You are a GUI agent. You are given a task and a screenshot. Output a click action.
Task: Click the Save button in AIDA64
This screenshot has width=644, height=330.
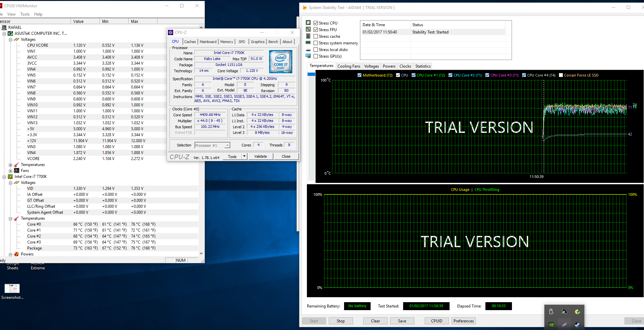pos(402,321)
